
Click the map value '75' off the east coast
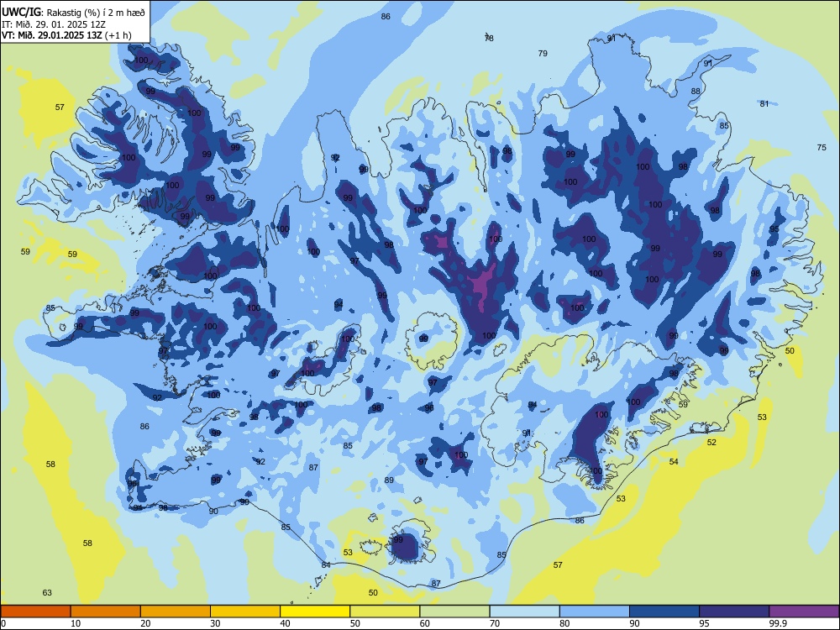(x=822, y=147)
